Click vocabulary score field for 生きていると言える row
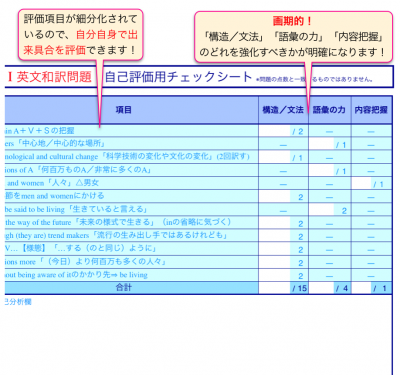400x375 pixels. (x=321, y=210)
